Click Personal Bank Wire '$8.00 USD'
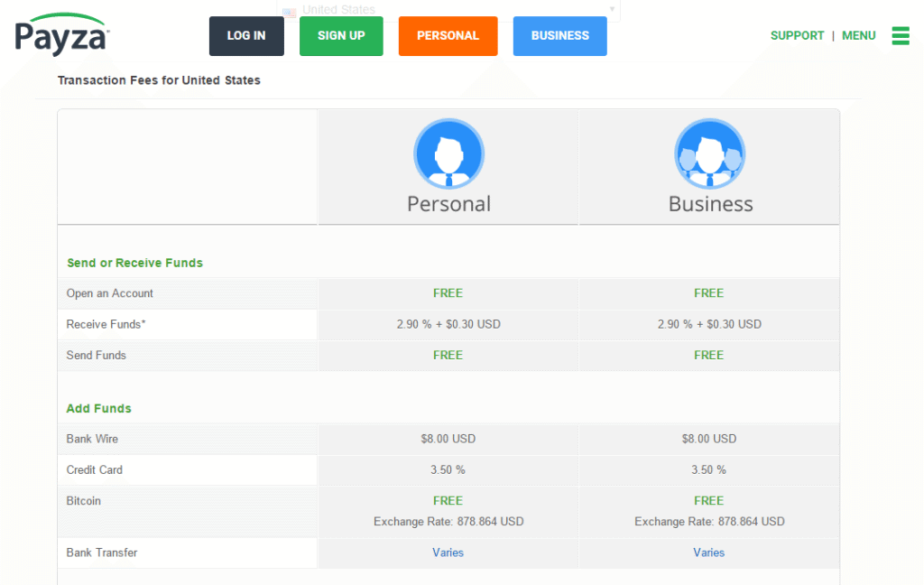This screenshot has width=924, height=585. click(448, 439)
